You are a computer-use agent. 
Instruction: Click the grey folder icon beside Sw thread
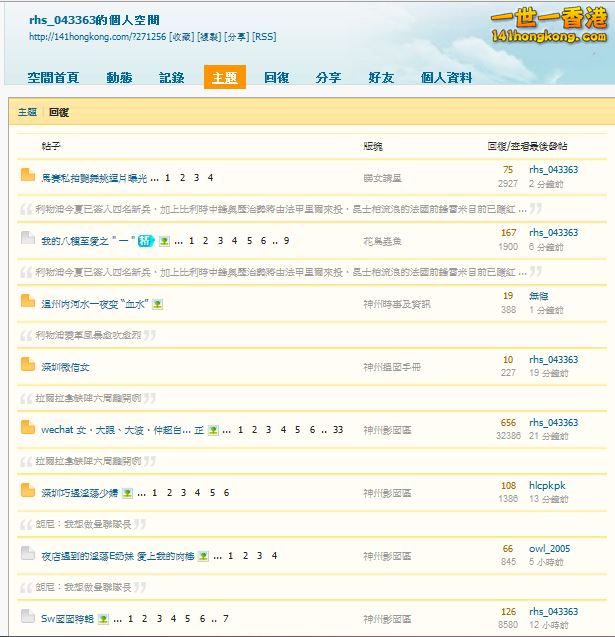pyautogui.click(x=28, y=616)
